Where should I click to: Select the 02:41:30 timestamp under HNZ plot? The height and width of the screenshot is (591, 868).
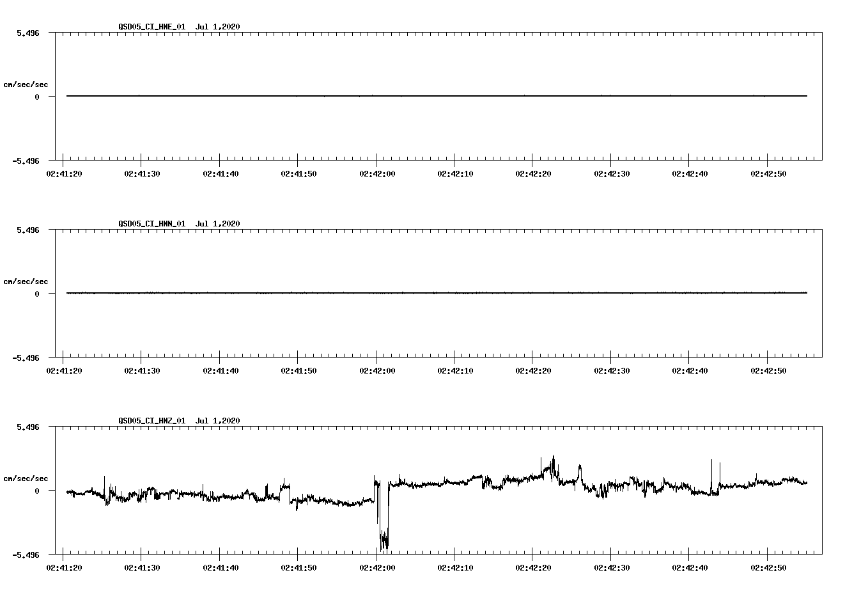coord(142,567)
